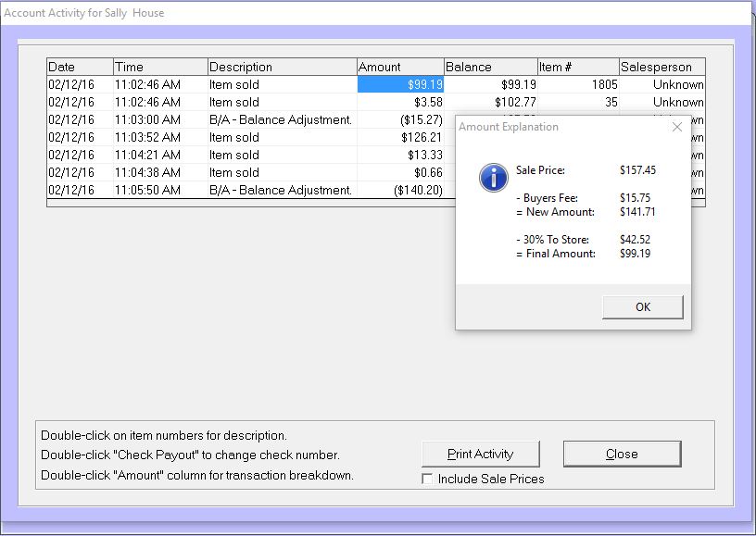
Task: Click the Description column header
Action: click(x=283, y=67)
